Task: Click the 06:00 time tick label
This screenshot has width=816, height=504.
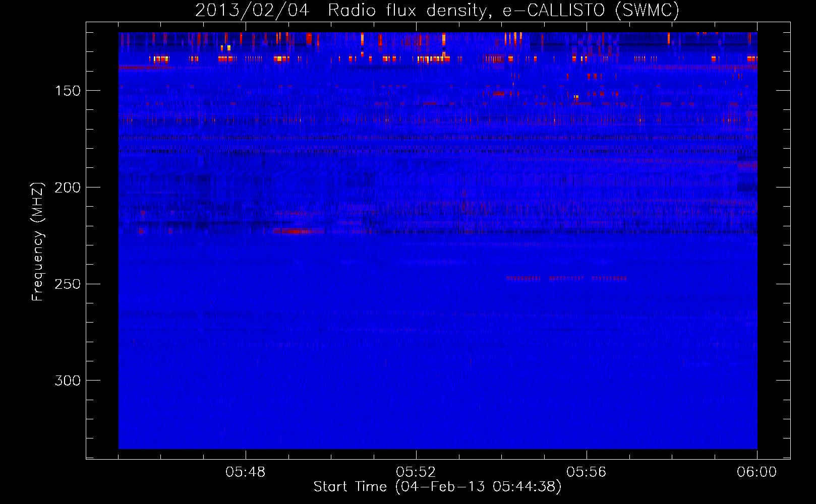Action: (757, 472)
